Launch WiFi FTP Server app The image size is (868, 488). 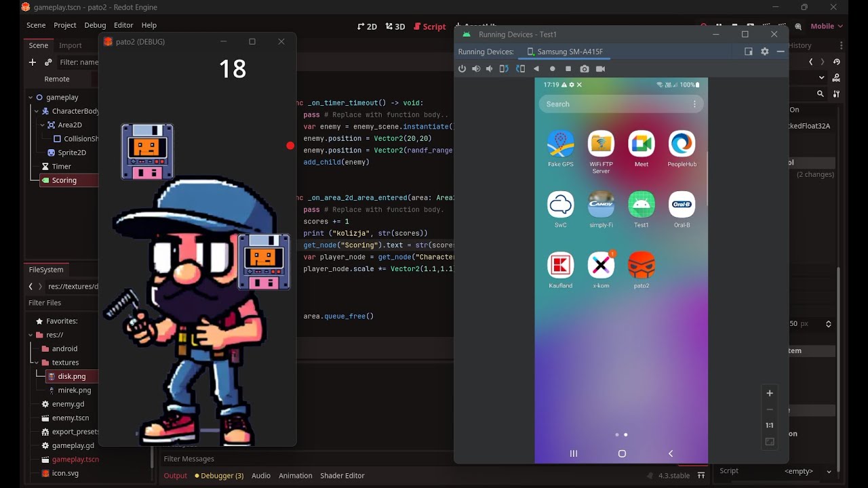pos(601,152)
